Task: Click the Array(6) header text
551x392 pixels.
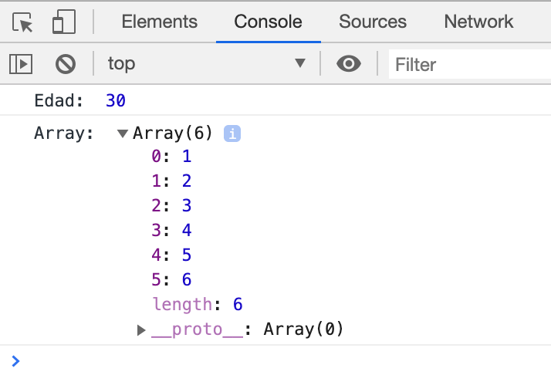Action: [x=173, y=133]
